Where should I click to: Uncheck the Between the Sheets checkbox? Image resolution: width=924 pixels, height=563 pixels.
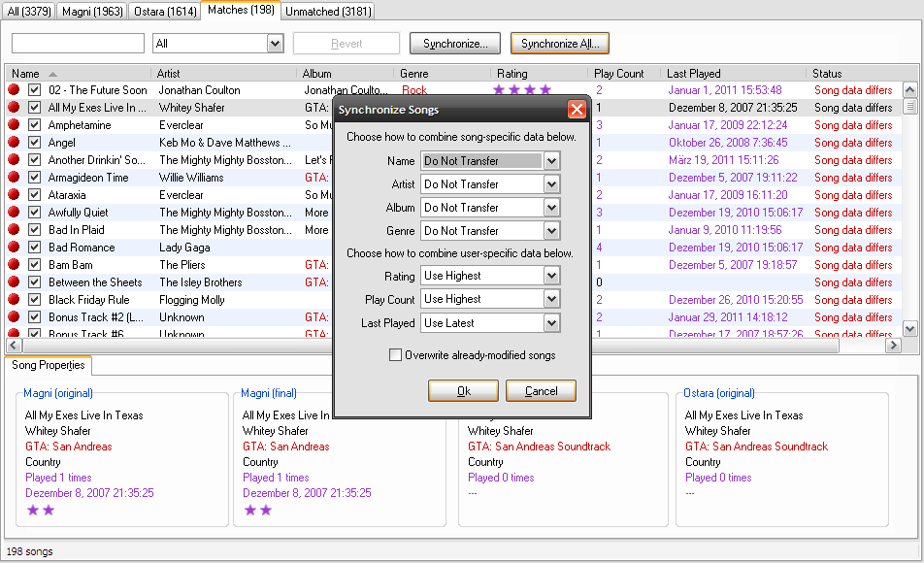click(x=34, y=281)
